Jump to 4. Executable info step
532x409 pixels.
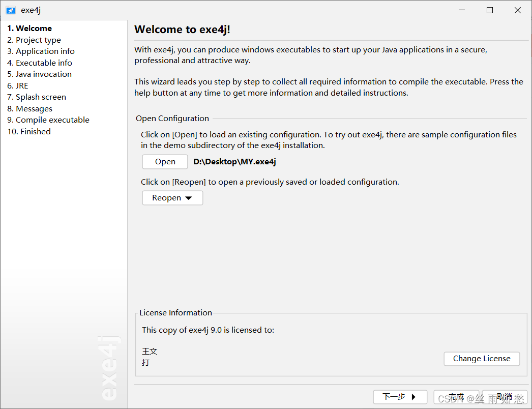(x=39, y=63)
